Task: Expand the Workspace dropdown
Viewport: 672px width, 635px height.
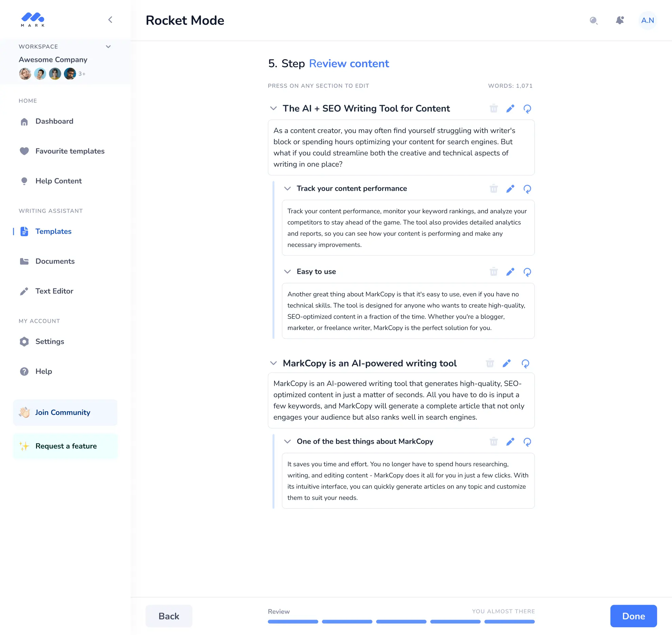Action: [108, 47]
